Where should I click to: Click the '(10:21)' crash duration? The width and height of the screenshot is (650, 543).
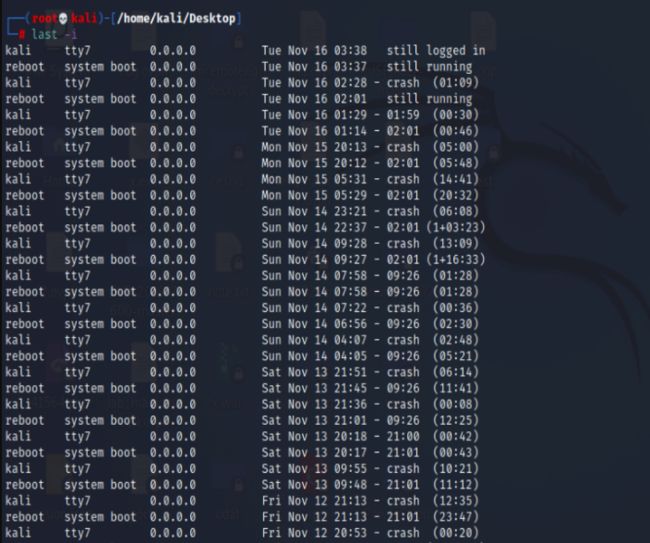[456, 469]
